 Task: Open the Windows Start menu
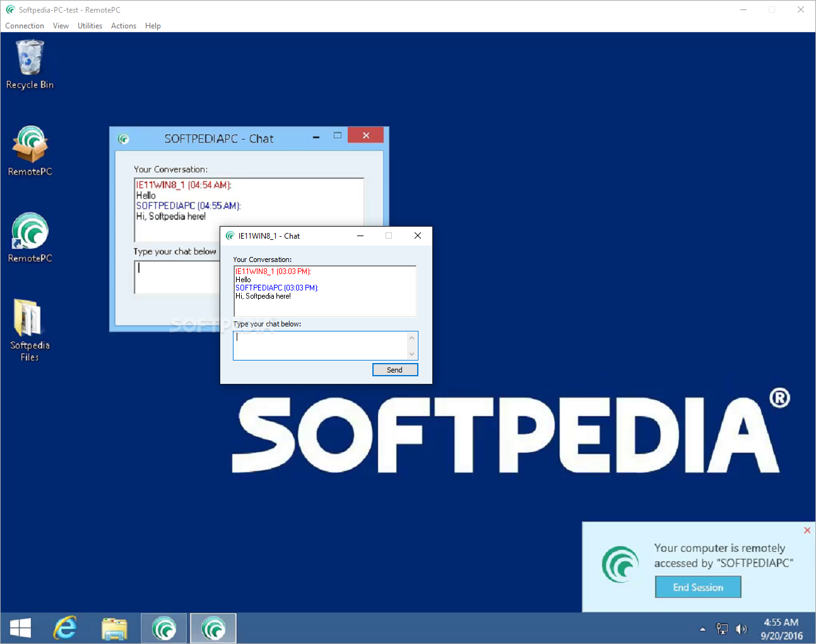[21, 628]
